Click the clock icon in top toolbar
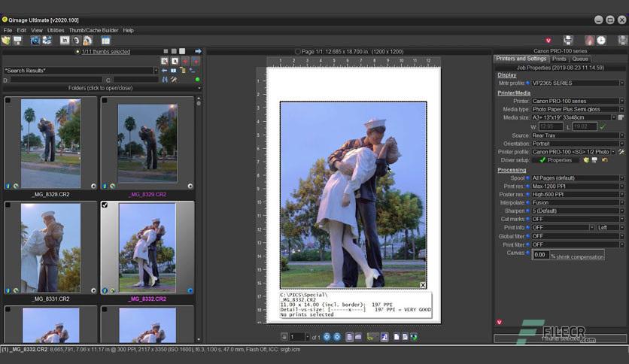Image resolution: width=629 pixels, height=364 pixels. click(601, 40)
